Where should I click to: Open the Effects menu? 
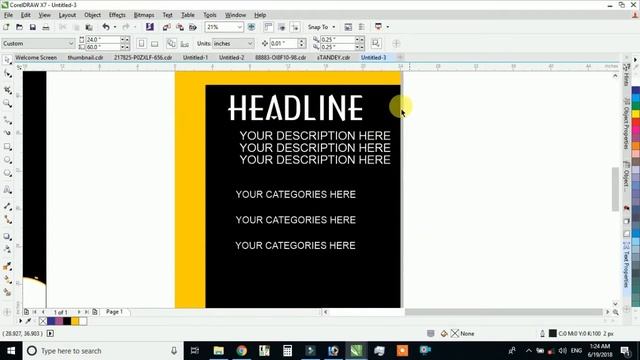click(117, 15)
